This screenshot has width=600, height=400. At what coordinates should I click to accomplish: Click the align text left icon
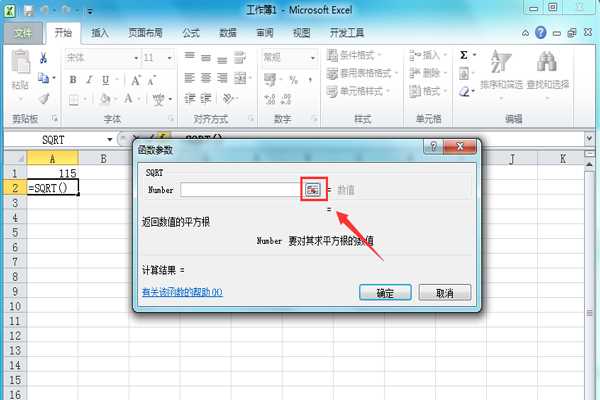[x=190, y=78]
